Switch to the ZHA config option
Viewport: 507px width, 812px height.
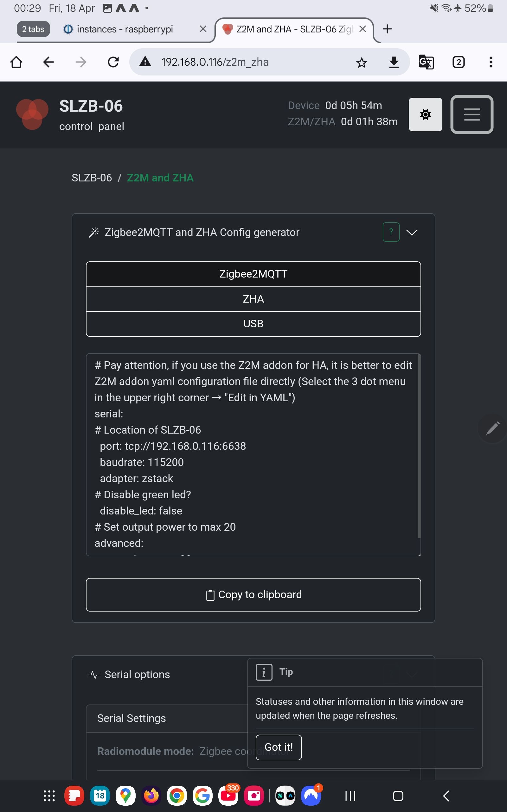point(253,299)
